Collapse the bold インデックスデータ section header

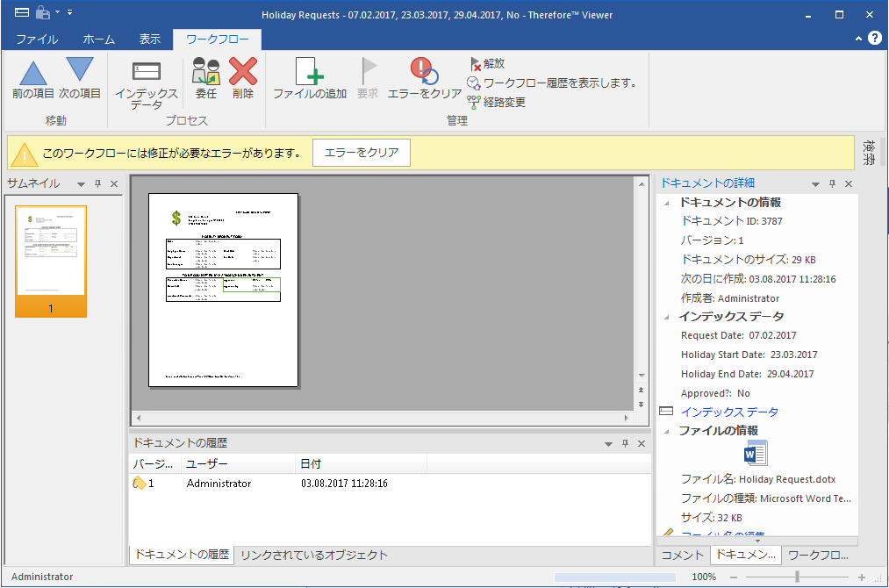pos(667,317)
